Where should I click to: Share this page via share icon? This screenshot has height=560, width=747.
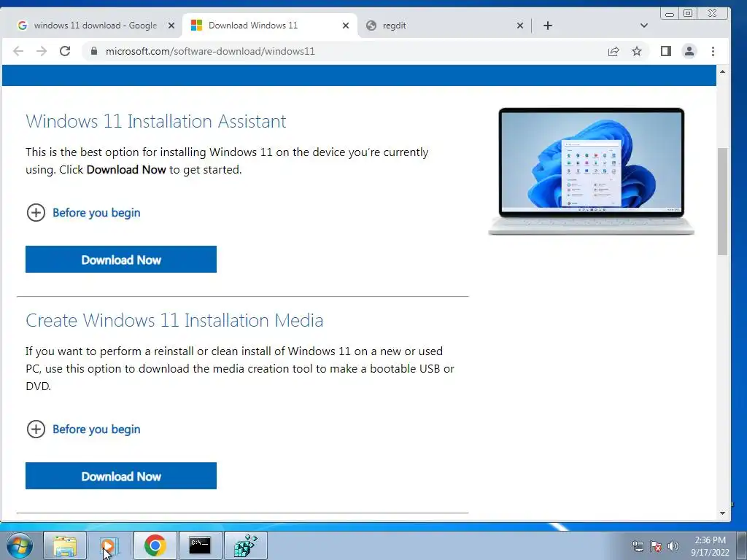point(614,51)
